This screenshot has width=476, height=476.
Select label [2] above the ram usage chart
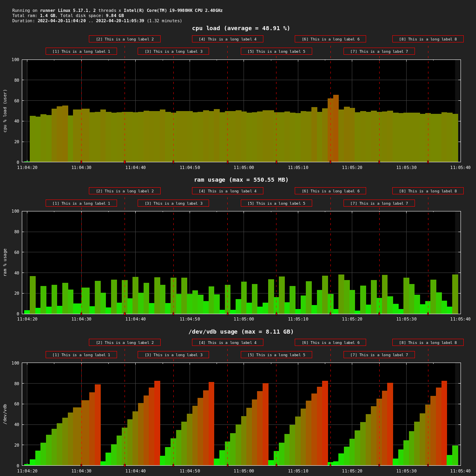click(125, 191)
